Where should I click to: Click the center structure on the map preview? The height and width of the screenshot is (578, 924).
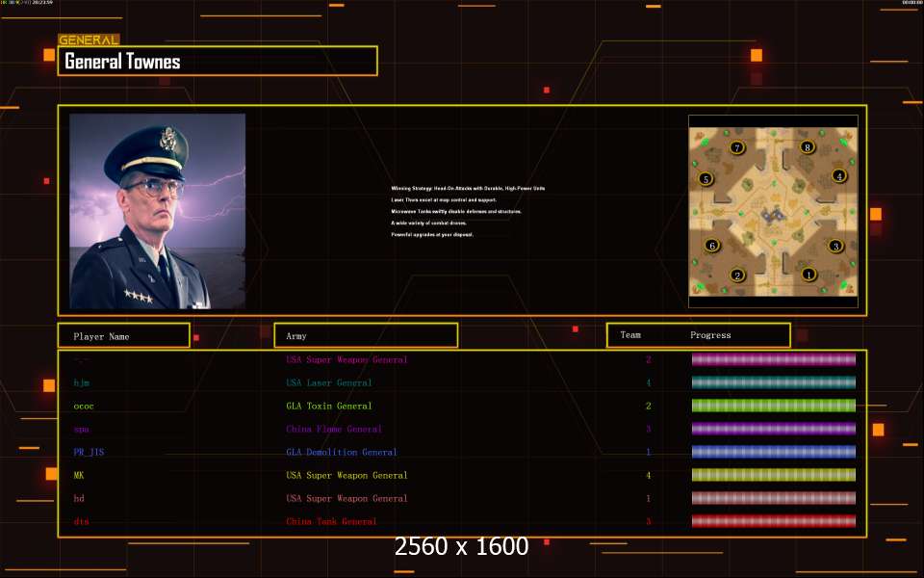(x=773, y=215)
